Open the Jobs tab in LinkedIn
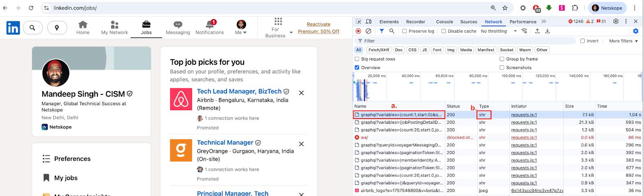Viewport: 644px width, 196px height. (147, 28)
